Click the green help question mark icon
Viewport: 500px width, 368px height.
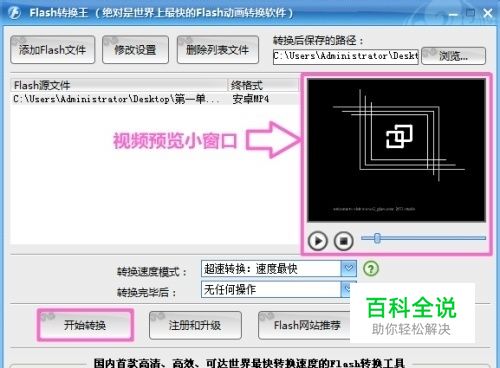pos(371,269)
